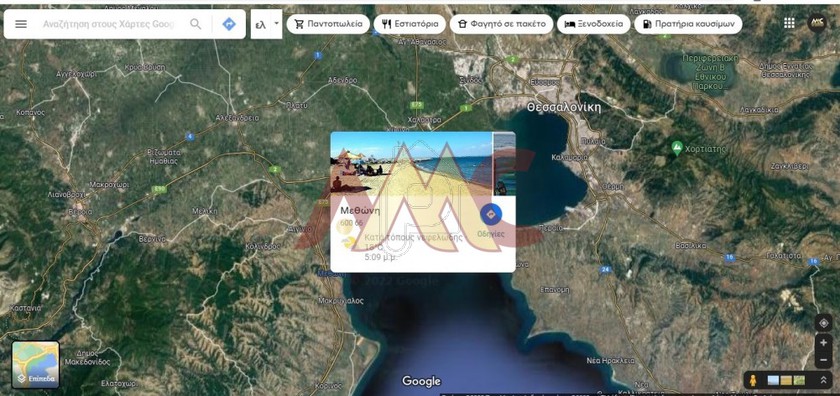The height and width of the screenshot is (396, 840).
Task: Click the green Χορτιάτης mountain marker
Action: [677, 147]
